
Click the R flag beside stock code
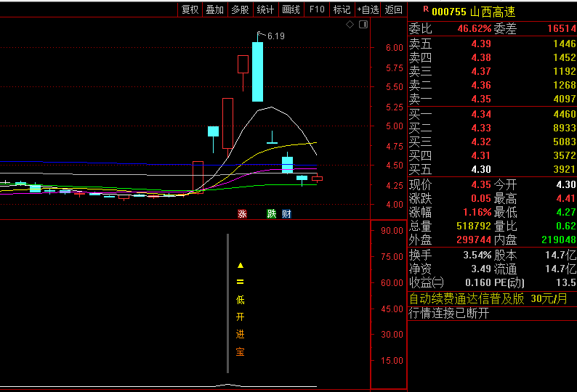pos(425,9)
